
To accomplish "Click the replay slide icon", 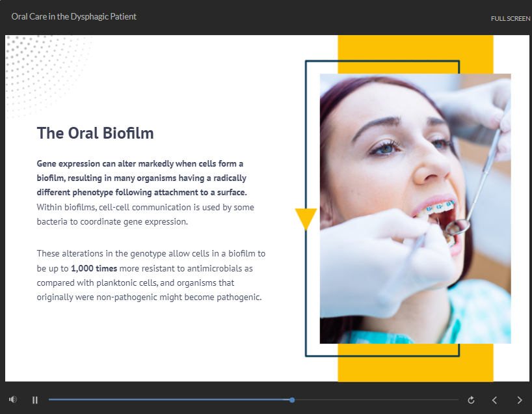I will click(x=471, y=400).
